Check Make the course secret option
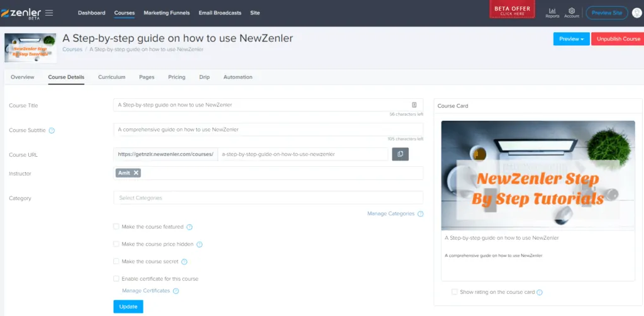The image size is (644, 316). pyautogui.click(x=116, y=261)
